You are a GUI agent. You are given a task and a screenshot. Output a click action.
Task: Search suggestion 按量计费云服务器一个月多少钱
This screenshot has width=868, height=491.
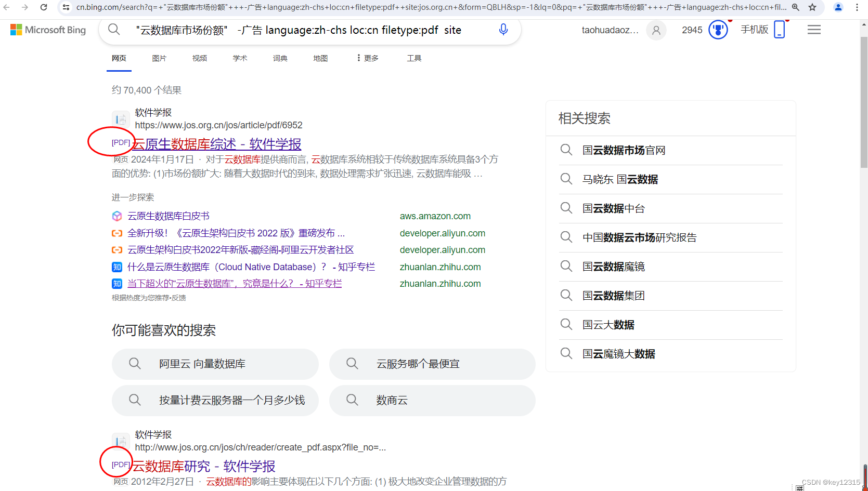pos(215,400)
